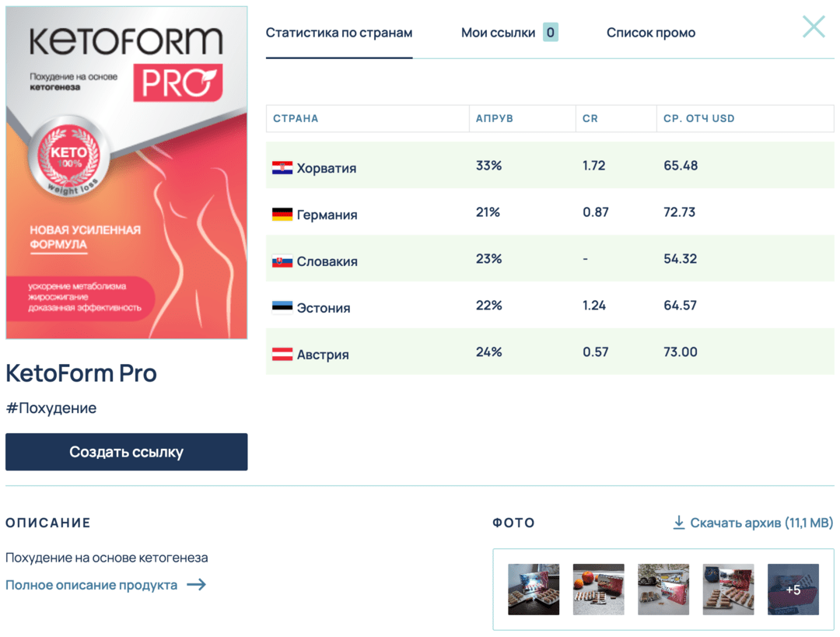The width and height of the screenshot is (840, 637).
Task: Click the Похудение на основе кетогенеза description text
Action: tap(107, 558)
